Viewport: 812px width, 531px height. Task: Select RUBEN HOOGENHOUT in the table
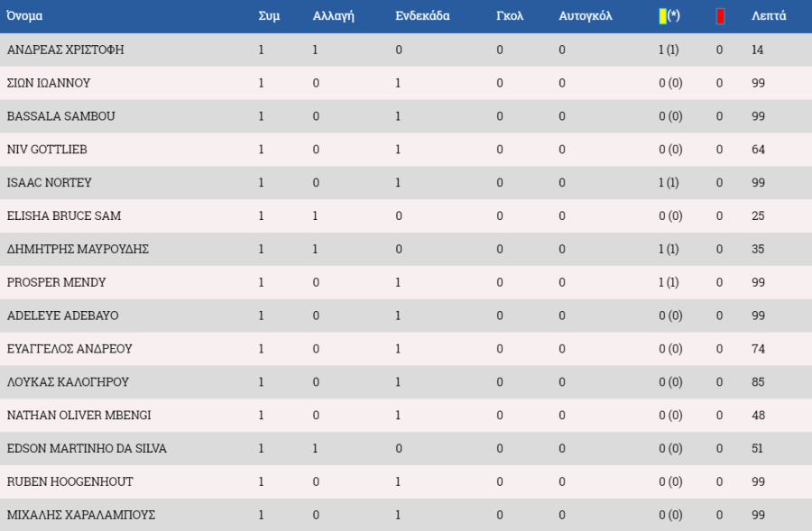point(69,481)
